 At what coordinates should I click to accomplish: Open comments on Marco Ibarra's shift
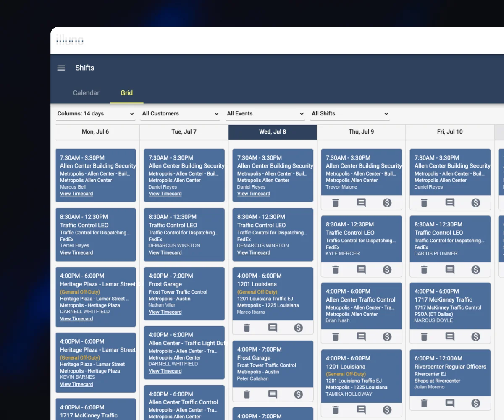[x=273, y=328]
